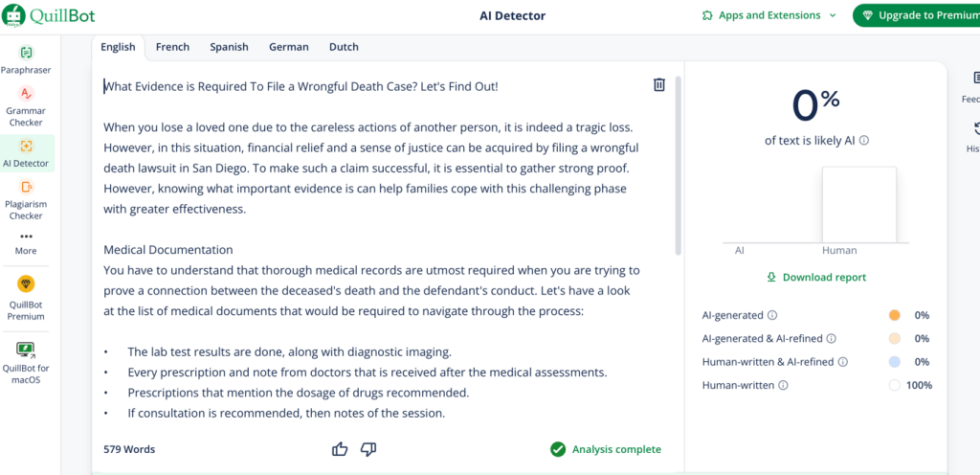The image size is (980, 475).
Task: Select the AI Detector sidebar icon
Action: pyautogui.click(x=26, y=147)
